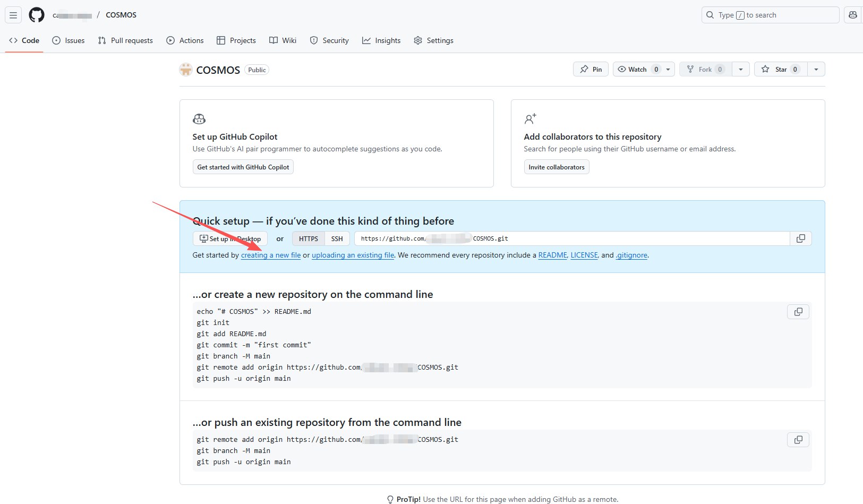Open the hamburger navigation menu
Image resolution: width=863 pixels, height=504 pixels.
pos(13,15)
